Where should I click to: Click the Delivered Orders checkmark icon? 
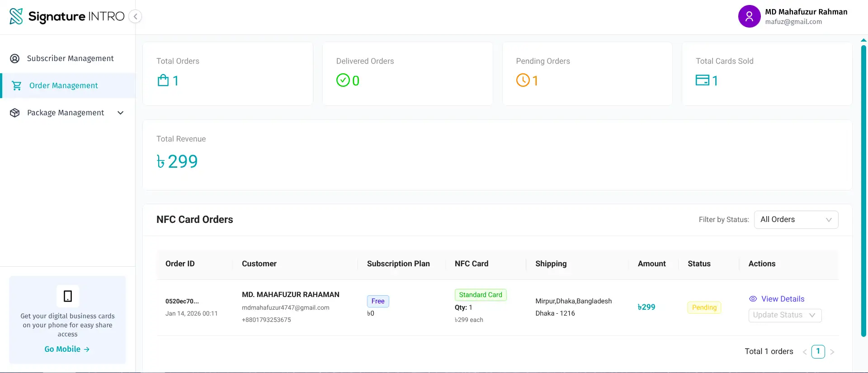343,80
